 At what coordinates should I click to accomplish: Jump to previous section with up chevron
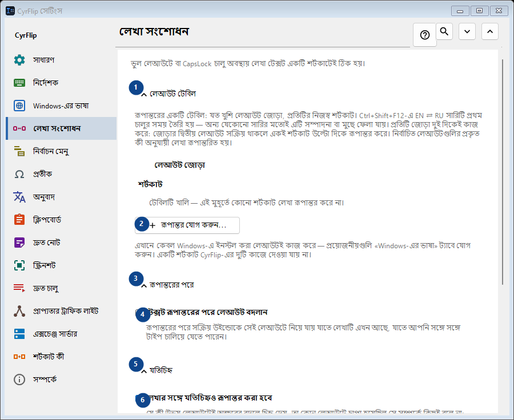[x=490, y=31]
